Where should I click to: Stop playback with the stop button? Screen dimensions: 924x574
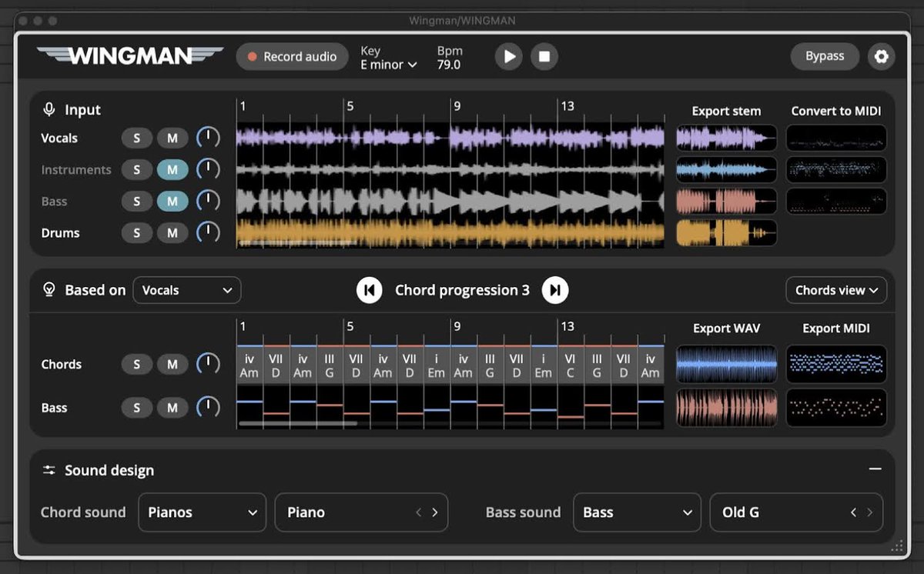[x=544, y=56]
